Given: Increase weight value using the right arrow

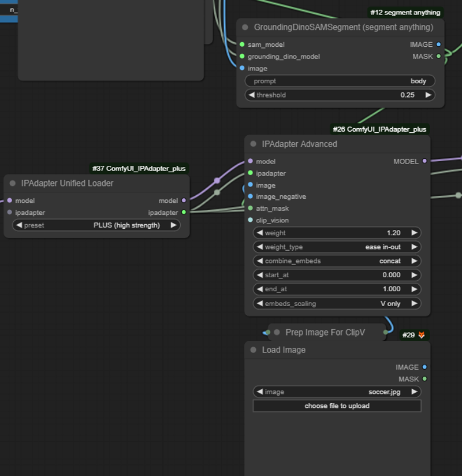Looking at the screenshot, I should click(x=414, y=233).
